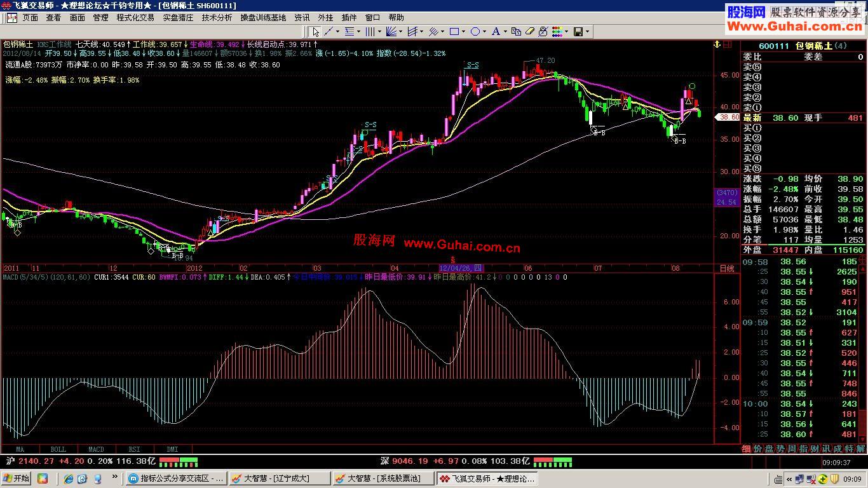Expand quick launch overflow chevron

pyautogui.click(x=115, y=476)
